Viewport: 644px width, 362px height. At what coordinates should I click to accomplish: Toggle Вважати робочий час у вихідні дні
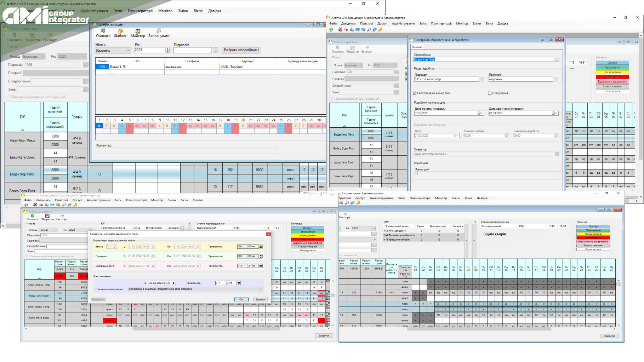pyautogui.click(x=9, y=97)
